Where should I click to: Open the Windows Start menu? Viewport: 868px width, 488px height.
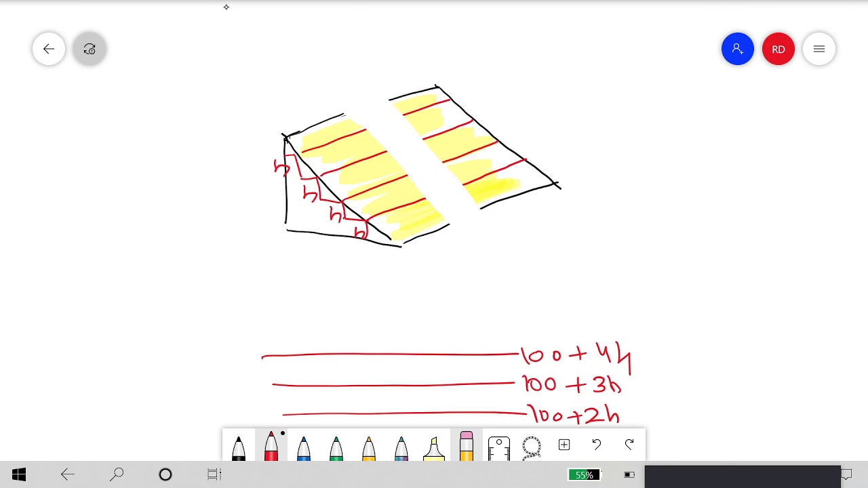(x=19, y=474)
